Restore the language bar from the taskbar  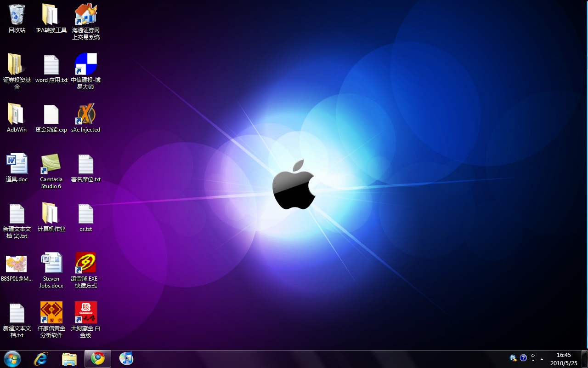point(533,356)
